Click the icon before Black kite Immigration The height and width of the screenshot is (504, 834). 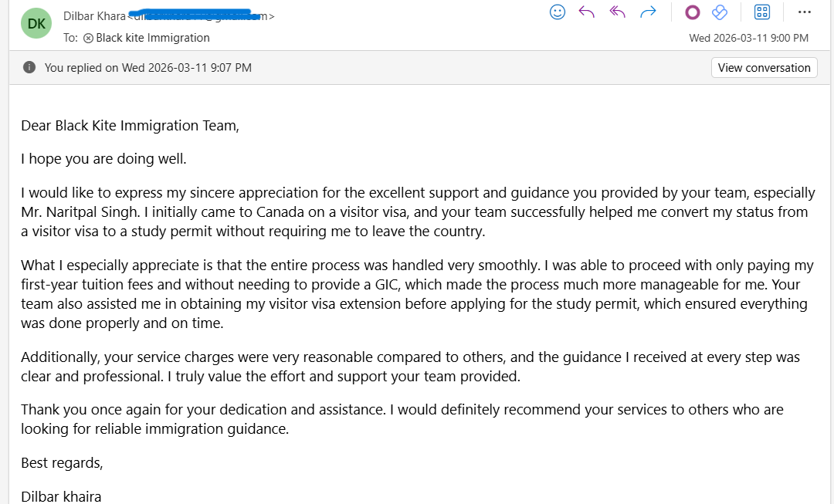pos(88,38)
